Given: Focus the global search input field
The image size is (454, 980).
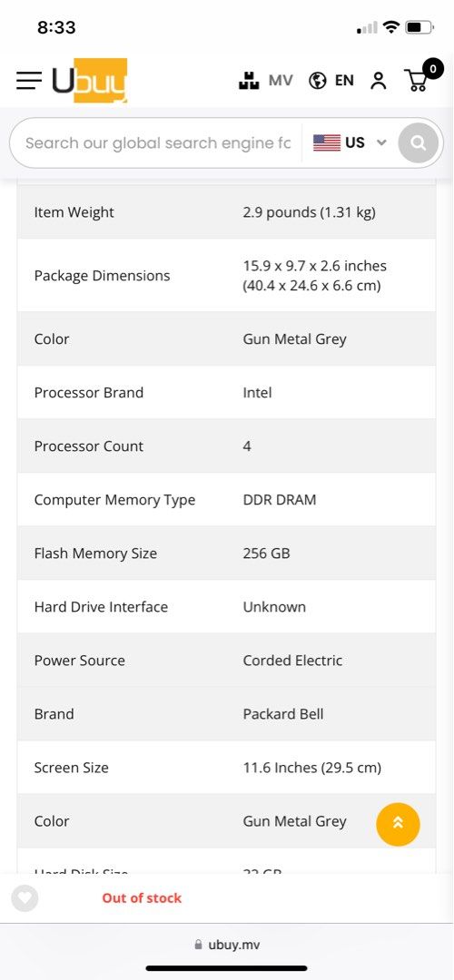Looking at the screenshot, I should tap(158, 143).
